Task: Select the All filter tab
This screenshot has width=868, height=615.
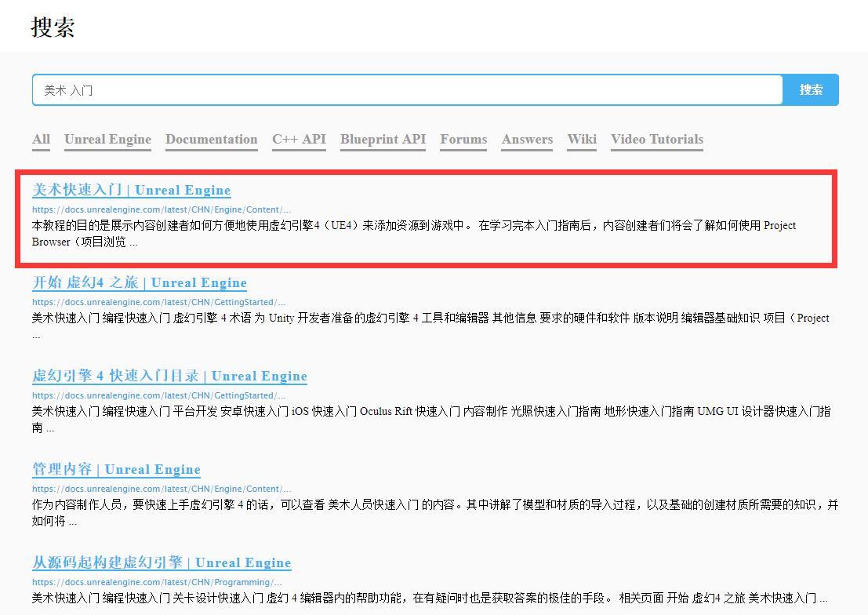Action: (41, 140)
